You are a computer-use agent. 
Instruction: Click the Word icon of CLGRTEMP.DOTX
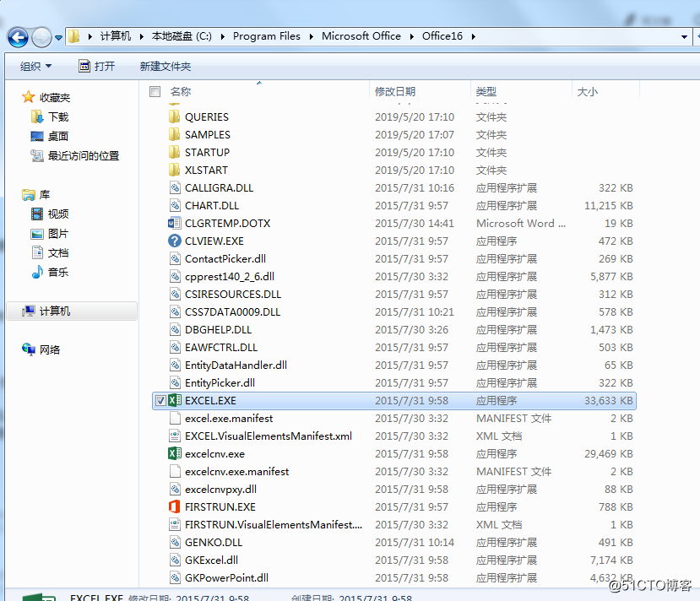[175, 223]
